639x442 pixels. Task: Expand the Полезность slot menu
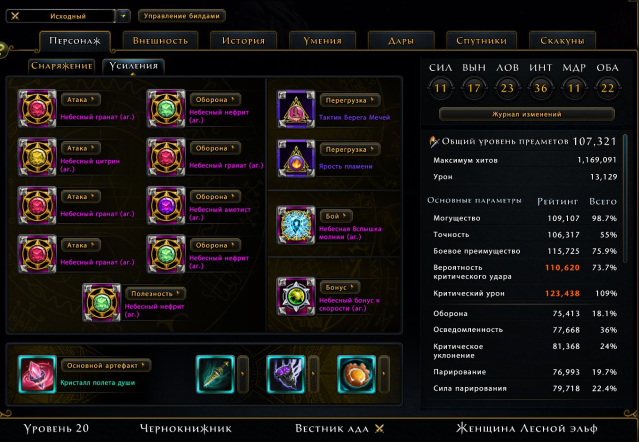[x=156, y=293]
